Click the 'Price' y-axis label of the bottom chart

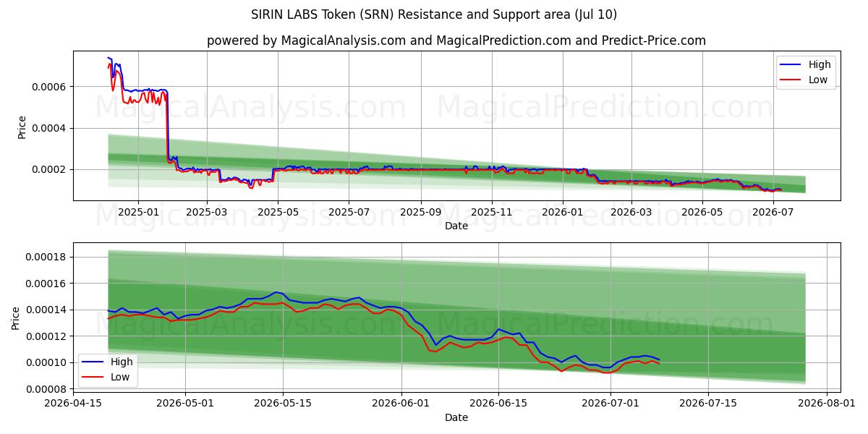(16, 318)
